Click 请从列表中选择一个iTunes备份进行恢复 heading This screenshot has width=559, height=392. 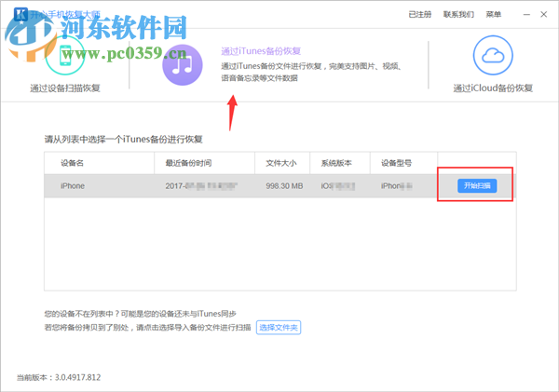tap(123, 140)
